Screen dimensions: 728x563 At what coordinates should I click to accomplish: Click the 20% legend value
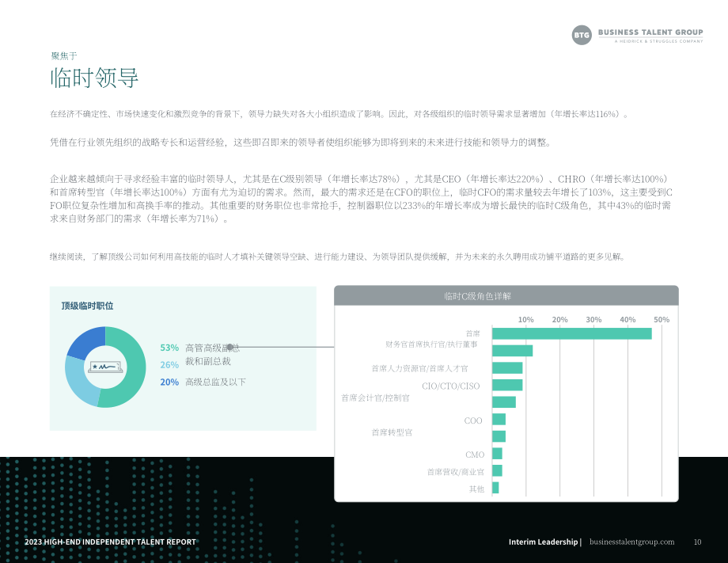tap(169, 382)
